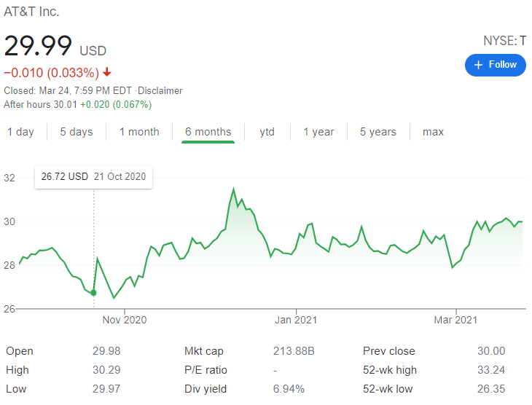Show the 1 year chart
The image size is (532, 405).
point(318,132)
